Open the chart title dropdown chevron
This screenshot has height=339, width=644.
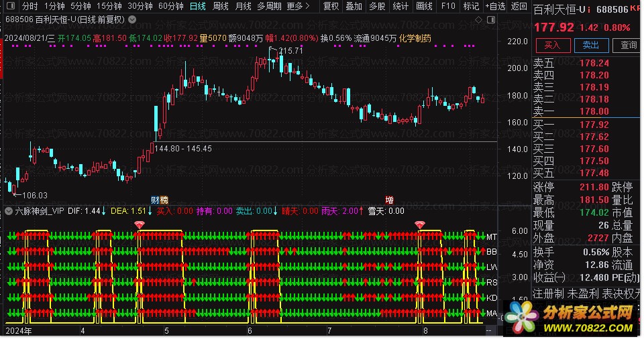click(x=132, y=19)
